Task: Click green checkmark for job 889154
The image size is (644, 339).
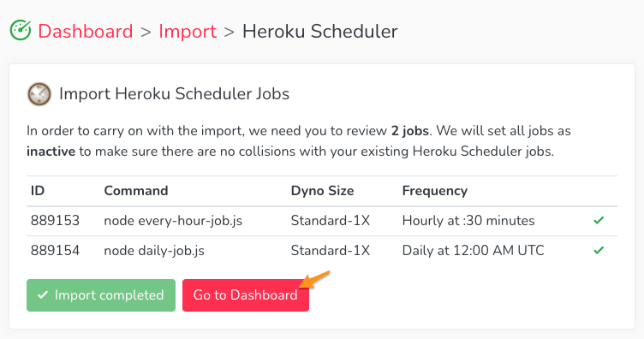Action: pos(599,250)
